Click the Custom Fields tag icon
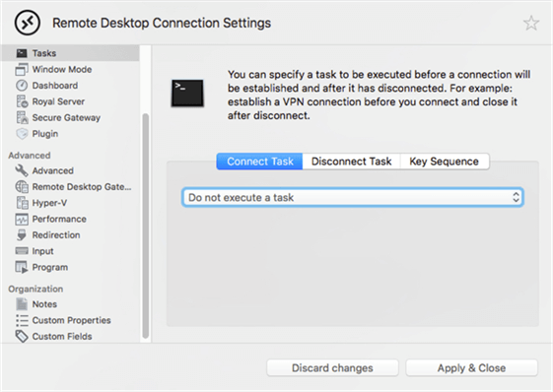Image resolution: width=553 pixels, height=392 pixels. point(22,336)
